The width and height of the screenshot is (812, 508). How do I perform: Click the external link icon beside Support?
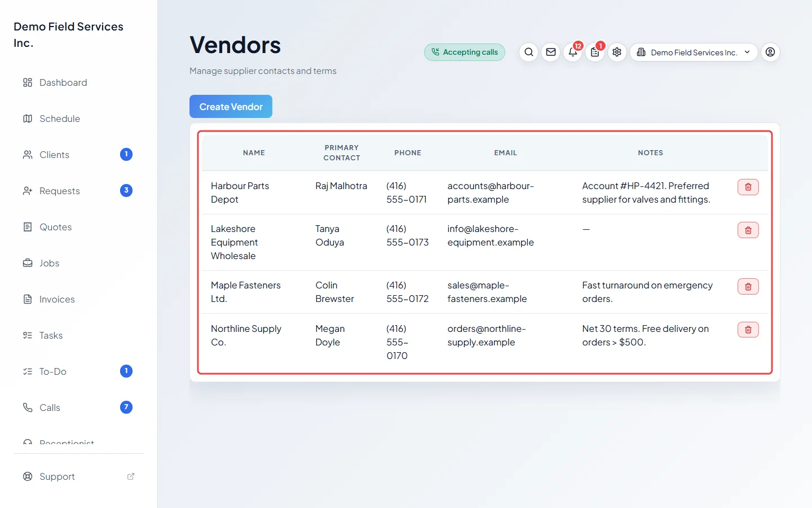pyautogui.click(x=131, y=476)
